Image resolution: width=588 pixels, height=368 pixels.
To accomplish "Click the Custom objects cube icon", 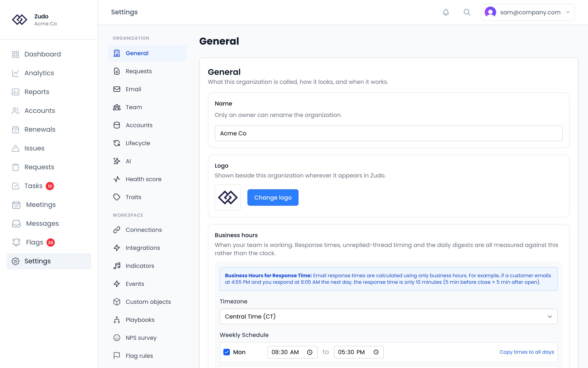I will (x=117, y=302).
